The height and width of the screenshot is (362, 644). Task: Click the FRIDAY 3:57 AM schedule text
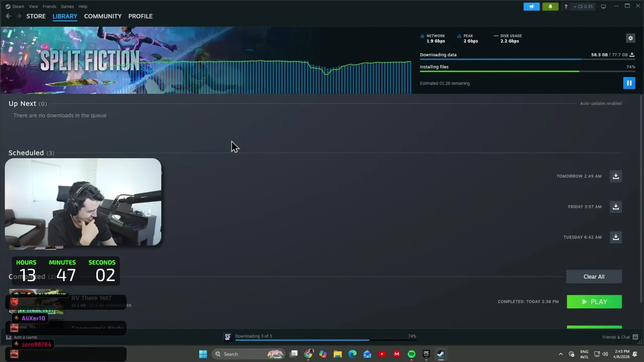(x=585, y=207)
